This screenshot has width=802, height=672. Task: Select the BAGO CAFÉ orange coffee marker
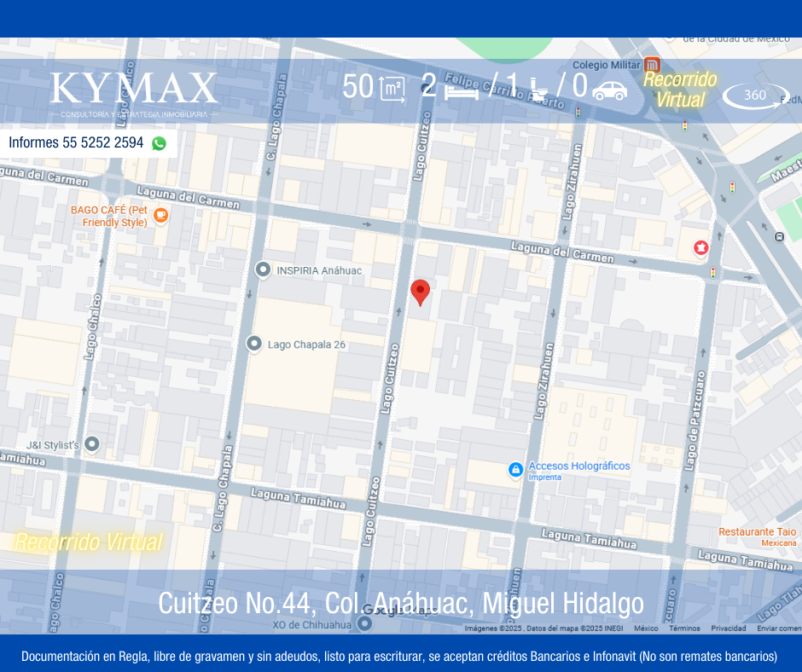point(160,215)
